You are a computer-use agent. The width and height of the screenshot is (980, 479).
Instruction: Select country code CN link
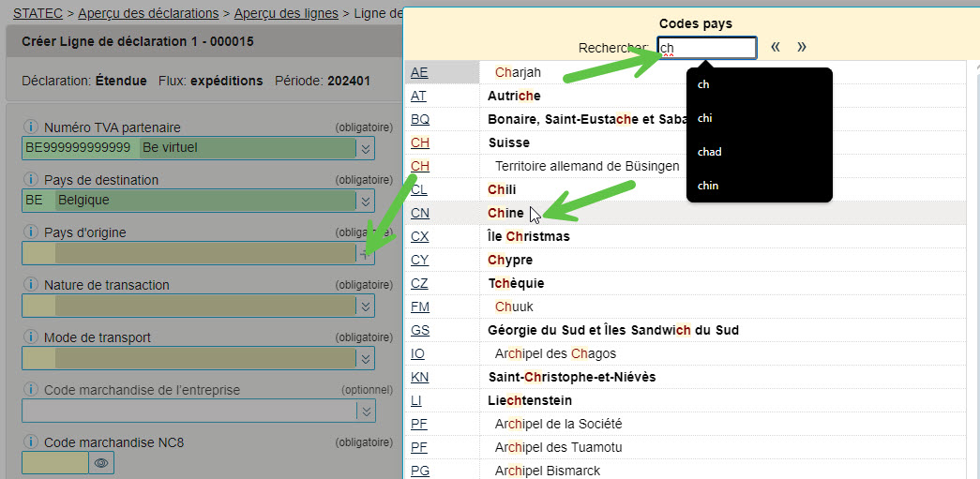420,213
